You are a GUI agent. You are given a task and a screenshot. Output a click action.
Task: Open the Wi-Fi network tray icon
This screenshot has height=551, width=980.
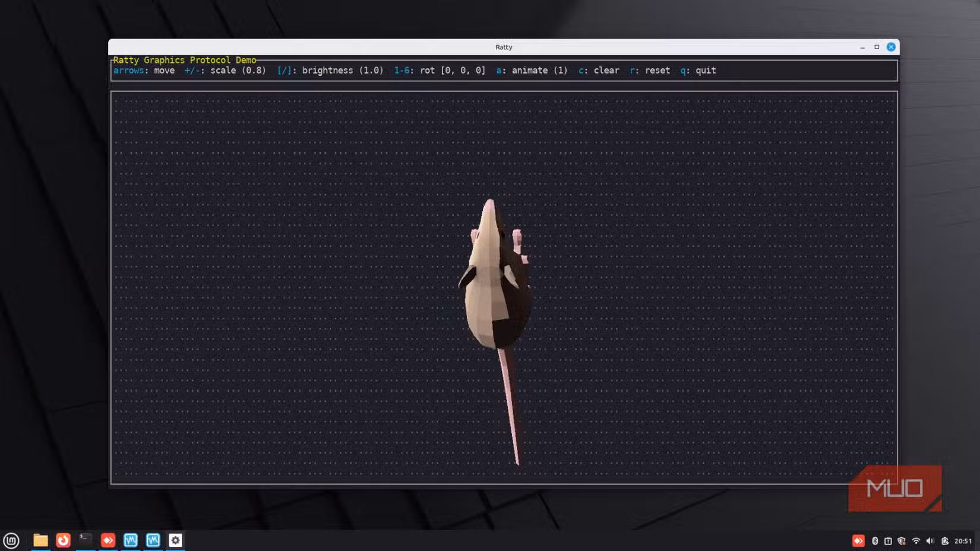click(916, 541)
